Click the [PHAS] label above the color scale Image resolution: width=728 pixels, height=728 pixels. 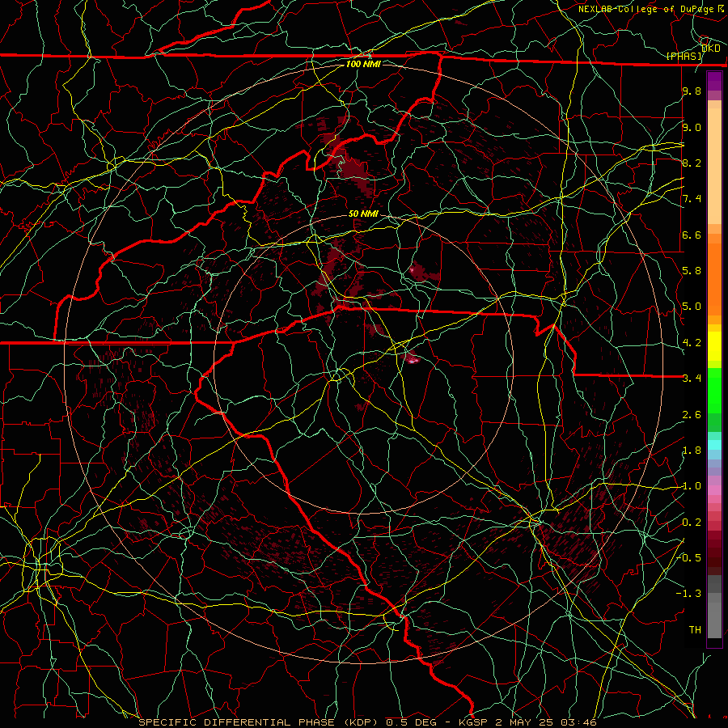point(684,57)
